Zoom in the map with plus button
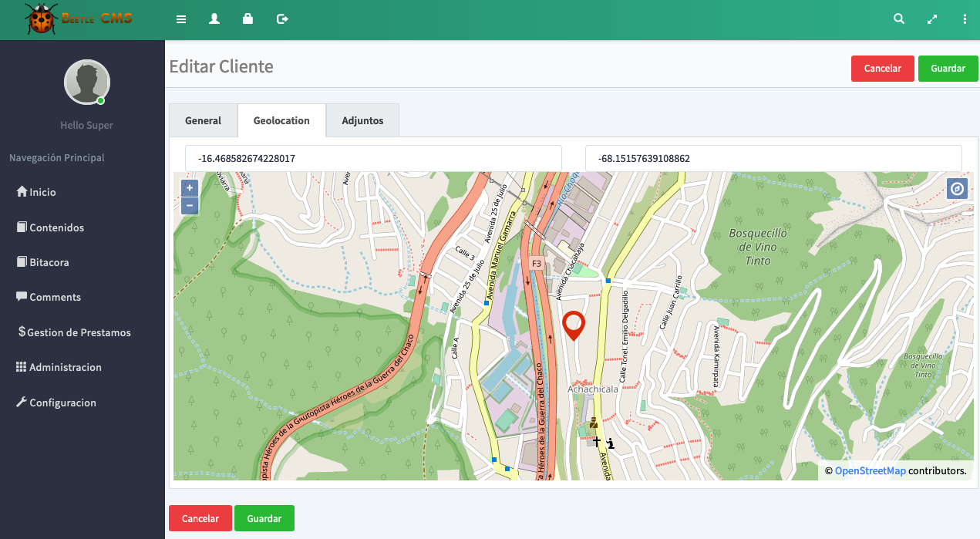 pos(190,188)
